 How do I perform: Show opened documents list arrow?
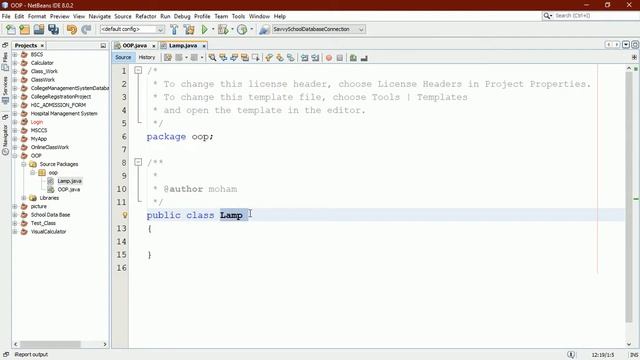626,45
